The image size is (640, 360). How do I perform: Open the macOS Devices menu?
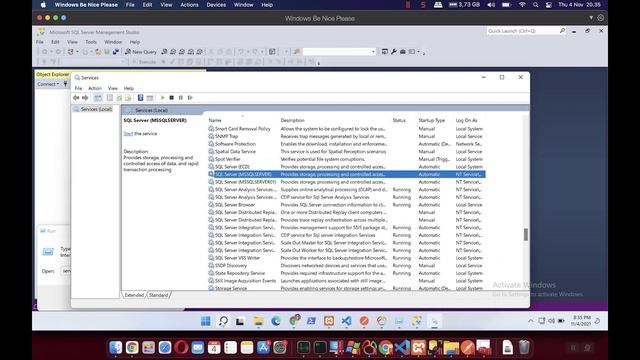[216, 5]
